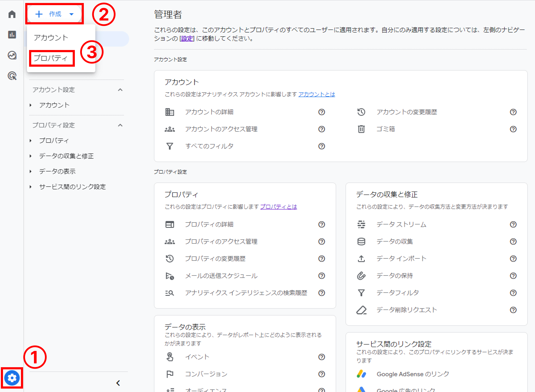Image resolution: width=535 pixels, height=392 pixels.
Task: Click help icon for プロパティの変更履歴
Action: click(322, 259)
